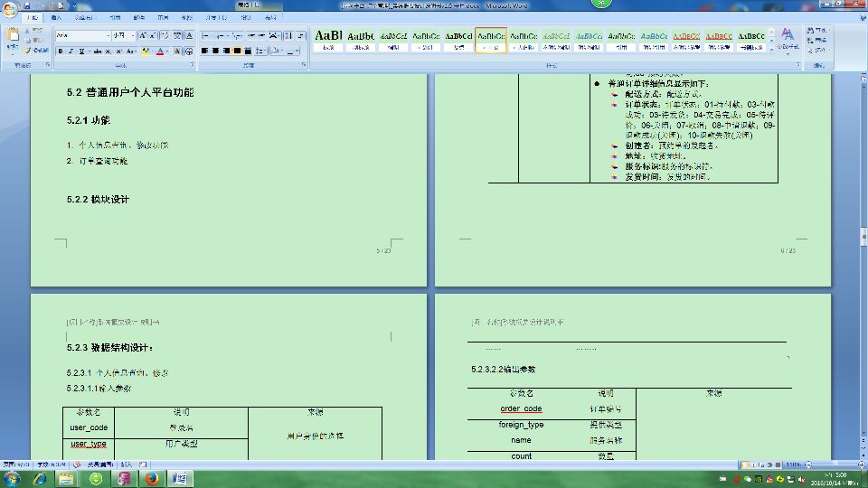Open the font size dropdown
This screenshot has height=488, width=868.
(132, 35)
